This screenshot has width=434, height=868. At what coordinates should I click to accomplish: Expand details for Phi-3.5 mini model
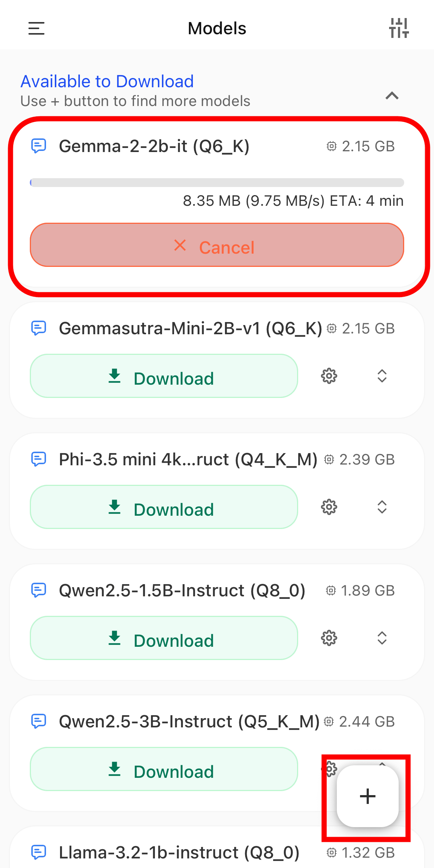coord(382,507)
